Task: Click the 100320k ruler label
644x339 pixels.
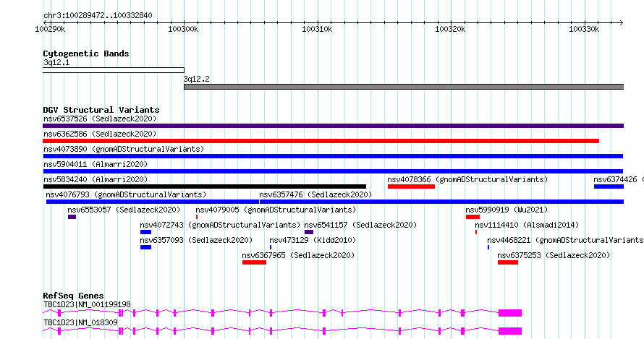Action: [450, 29]
